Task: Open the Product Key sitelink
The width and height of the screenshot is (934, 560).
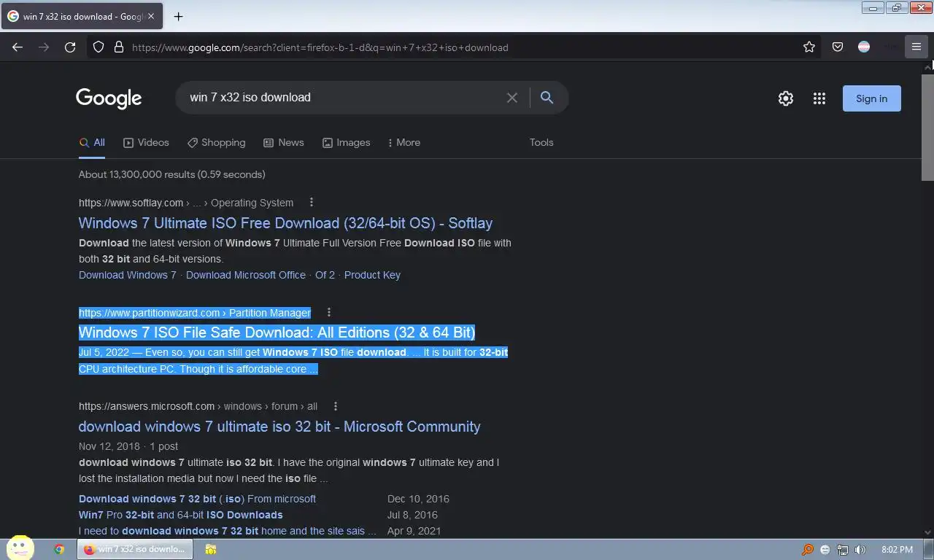Action: click(x=372, y=275)
